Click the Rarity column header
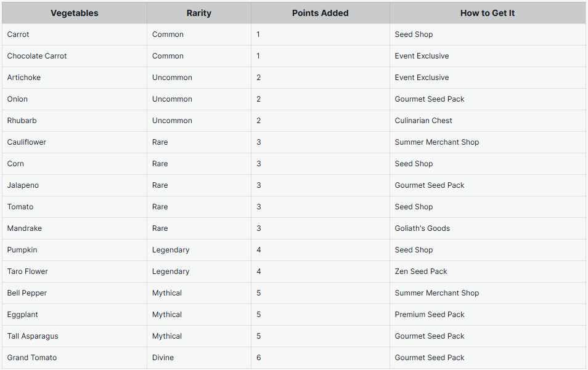The height and width of the screenshot is (370, 588). [198, 13]
